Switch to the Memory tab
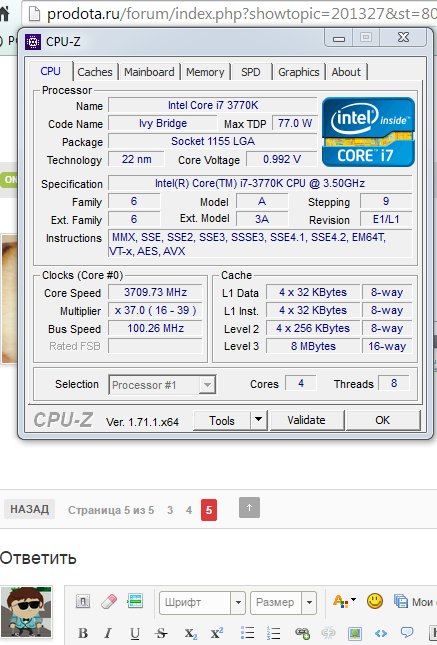 coord(205,72)
